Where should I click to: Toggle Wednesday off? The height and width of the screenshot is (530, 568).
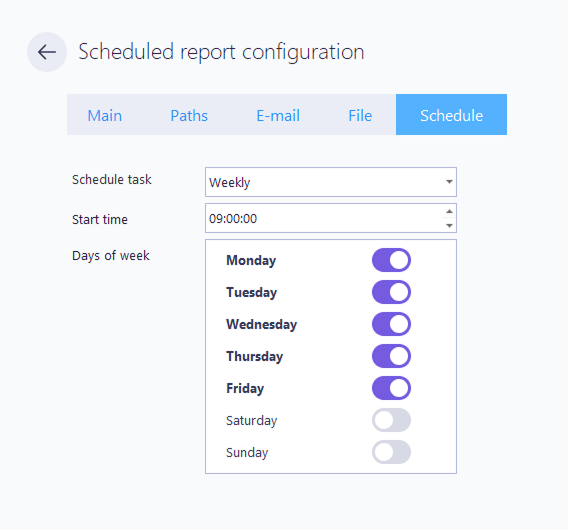pos(391,324)
